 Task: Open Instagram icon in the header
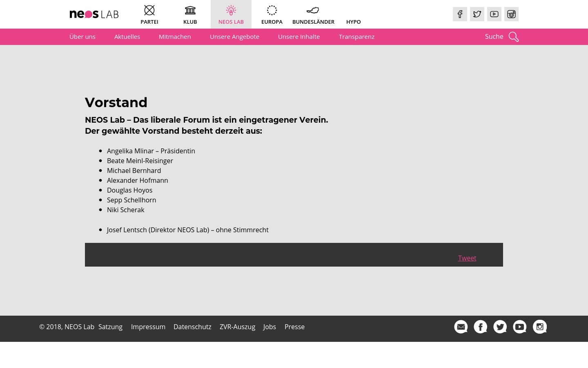[511, 14]
